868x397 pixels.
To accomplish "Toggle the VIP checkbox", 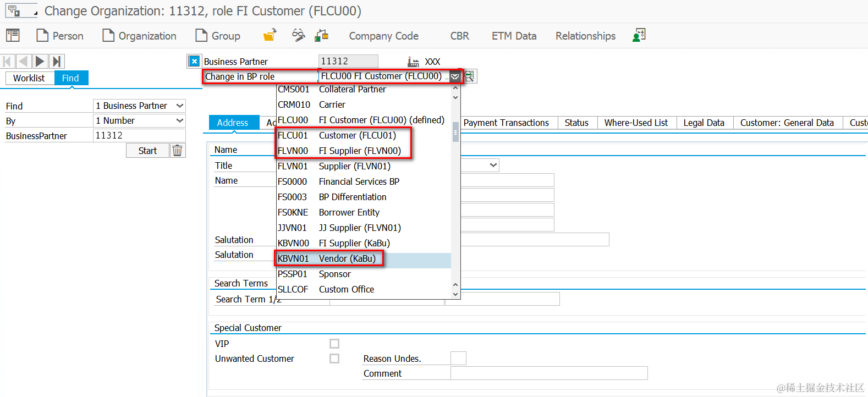I will tap(334, 344).
